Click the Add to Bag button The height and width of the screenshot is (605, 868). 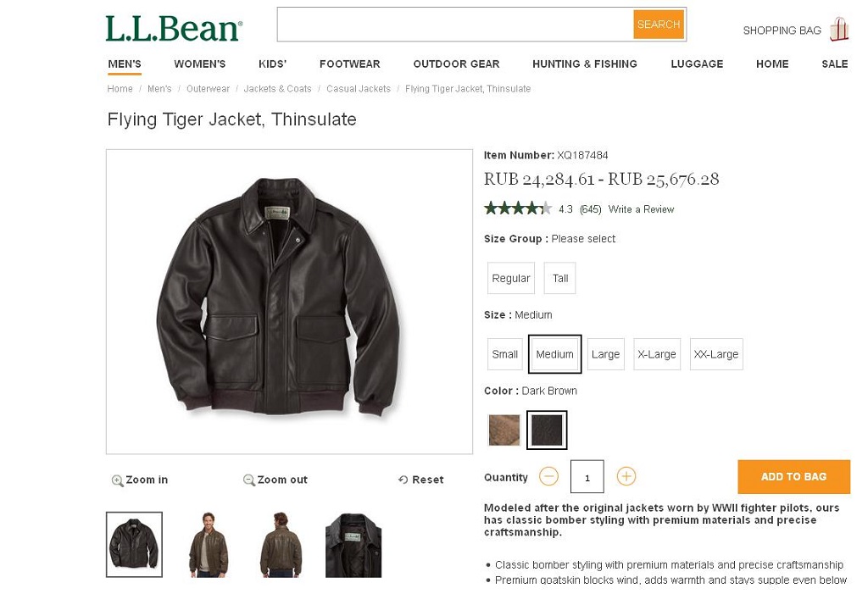pyautogui.click(x=793, y=476)
